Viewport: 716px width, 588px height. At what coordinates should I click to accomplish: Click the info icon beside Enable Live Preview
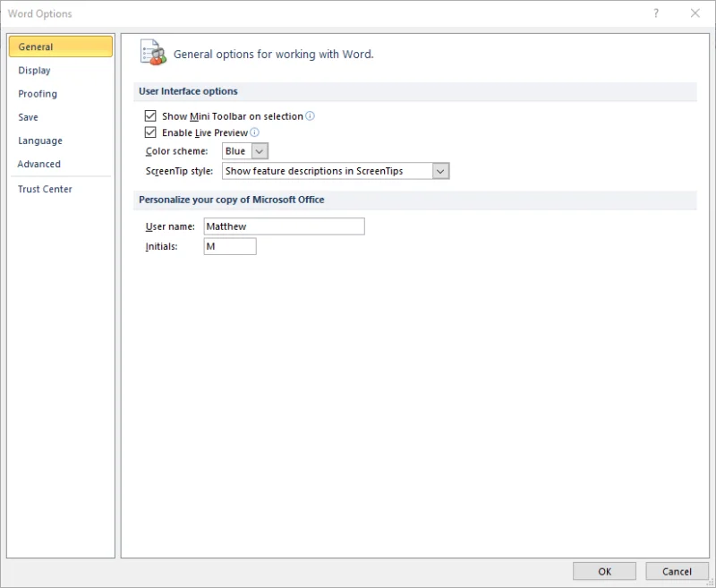point(254,132)
